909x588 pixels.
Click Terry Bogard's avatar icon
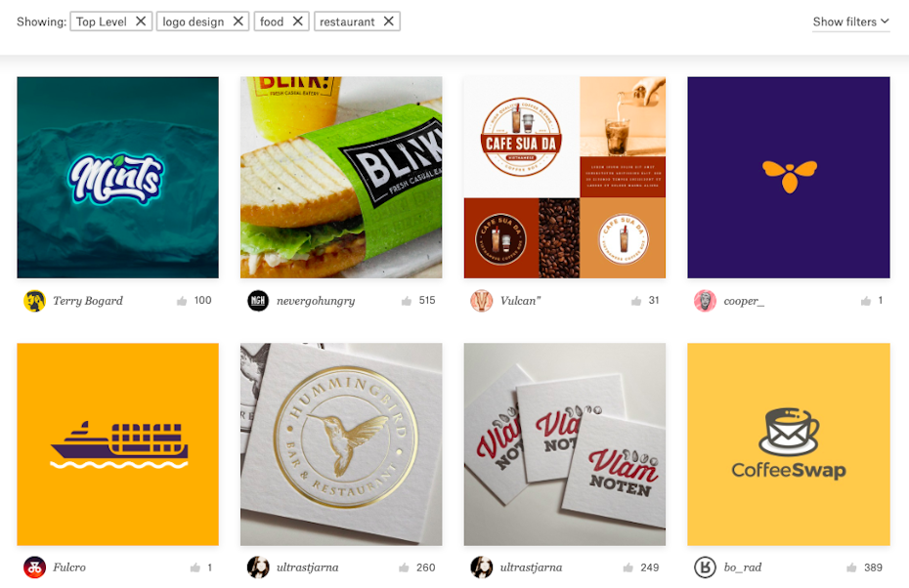[34, 301]
